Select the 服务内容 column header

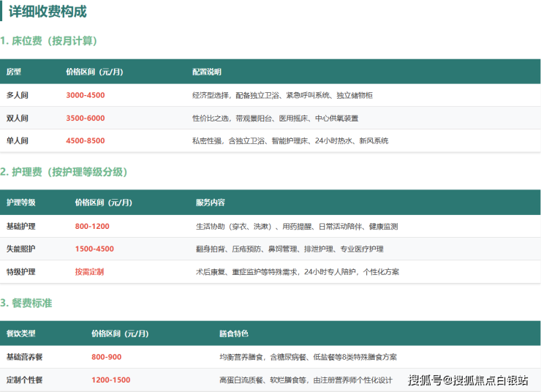coord(211,203)
